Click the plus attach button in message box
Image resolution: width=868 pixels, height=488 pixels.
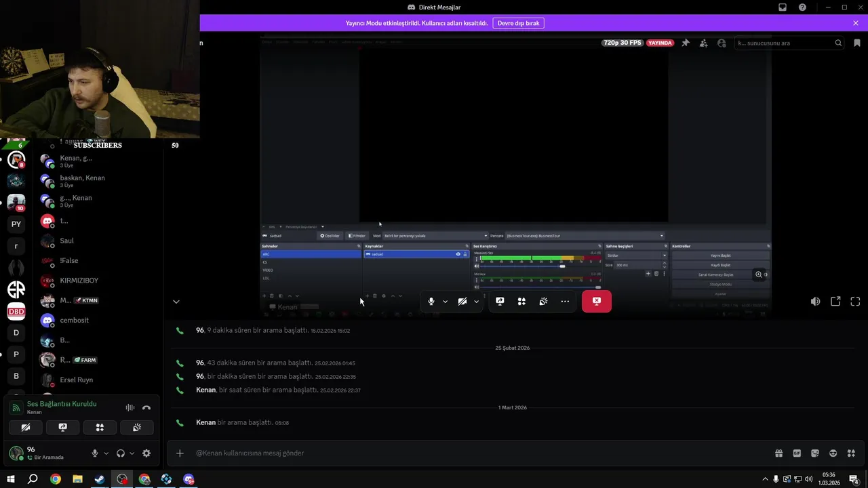[x=180, y=453]
